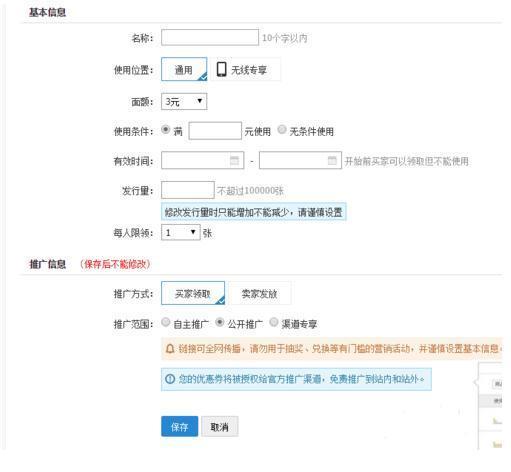Select the 通用 usage position option
Screen dimensions: 511x472
tap(184, 69)
